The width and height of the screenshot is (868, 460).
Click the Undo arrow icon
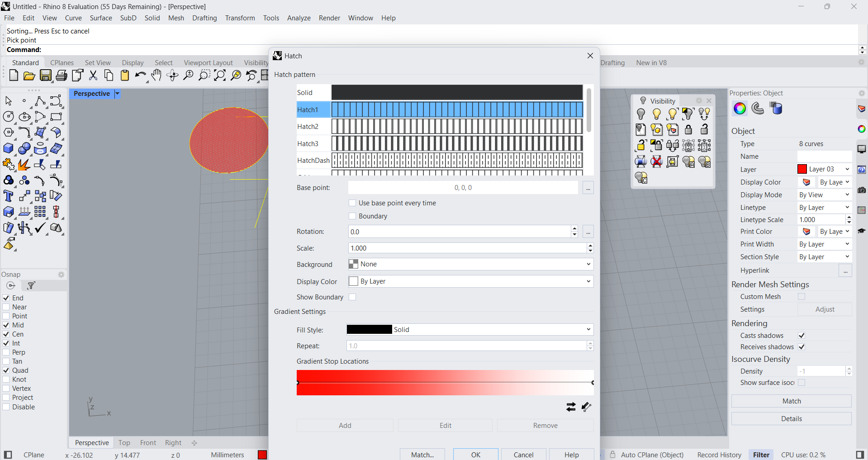pyautogui.click(x=140, y=76)
